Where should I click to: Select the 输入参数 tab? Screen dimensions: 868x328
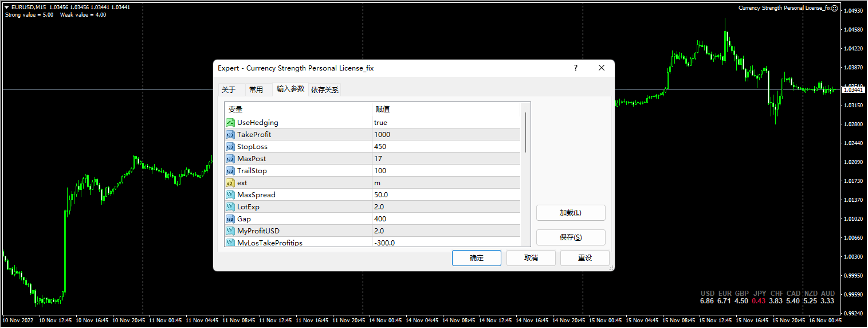(x=290, y=89)
